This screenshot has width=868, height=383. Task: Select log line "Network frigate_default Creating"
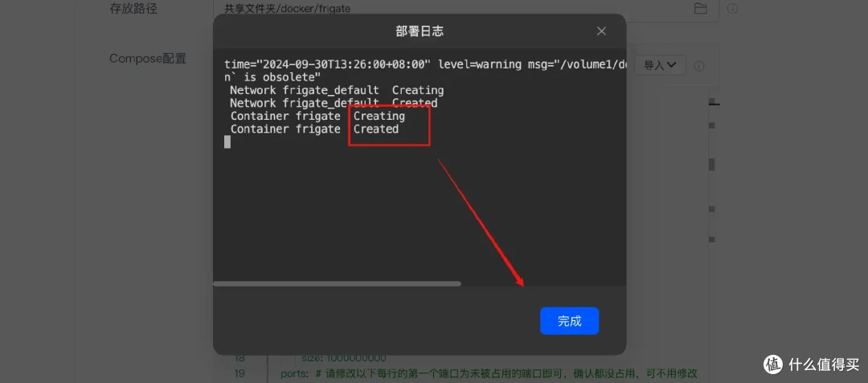click(337, 90)
